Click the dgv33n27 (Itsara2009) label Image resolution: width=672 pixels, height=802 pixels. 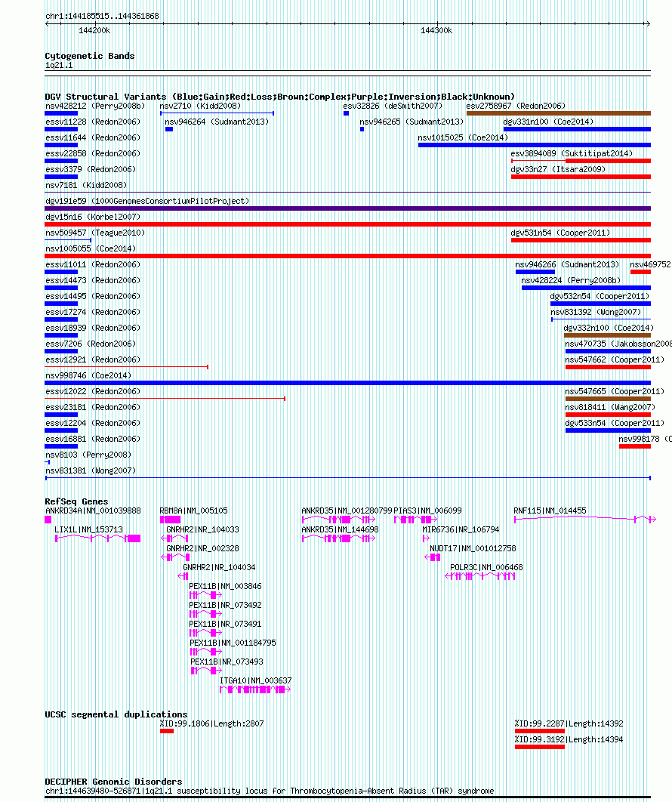pyautogui.click(x=558, y=169)
